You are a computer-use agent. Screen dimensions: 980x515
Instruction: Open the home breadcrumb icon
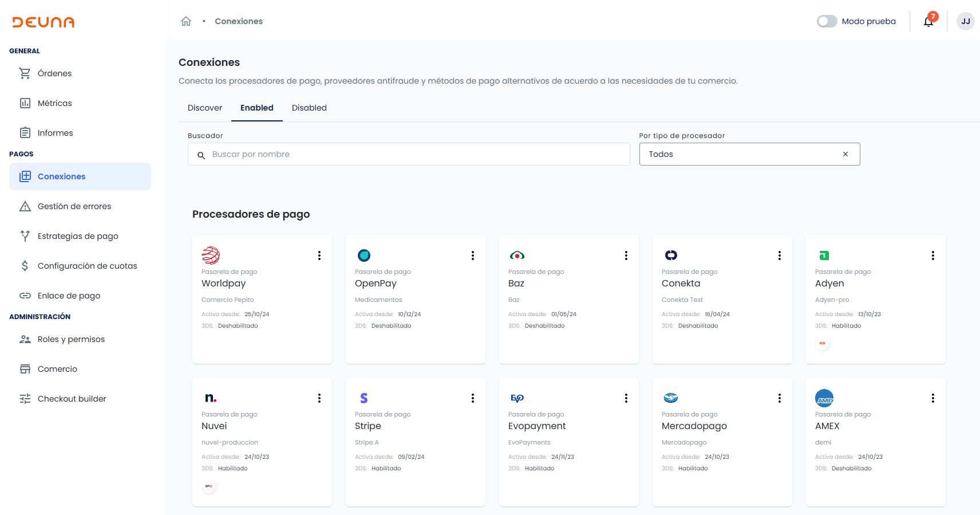[x=186, y=21]
